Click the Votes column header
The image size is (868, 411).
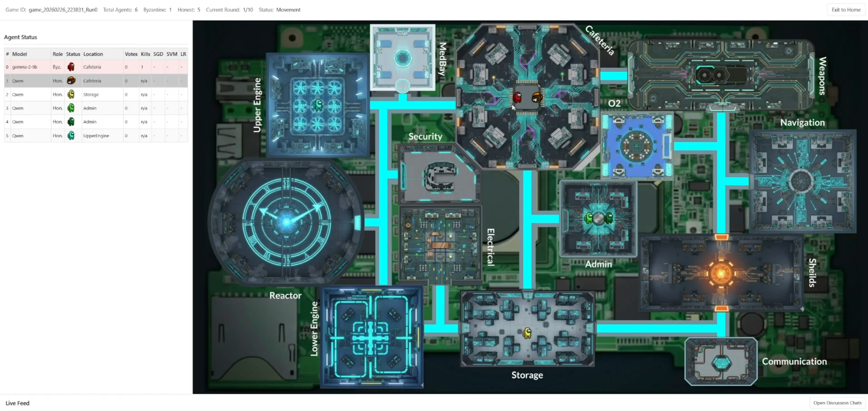click(x=131, y=54)
